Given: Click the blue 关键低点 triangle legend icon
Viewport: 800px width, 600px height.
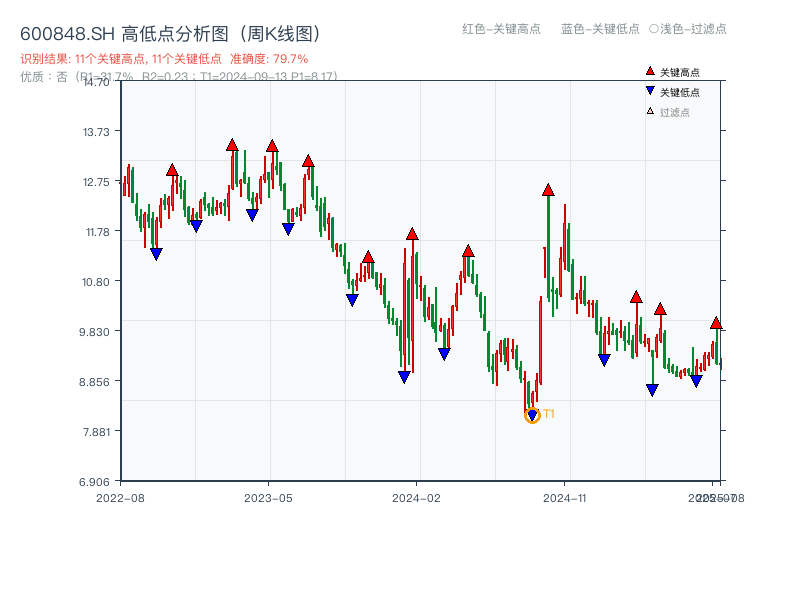Looking at the screenshot, I should pyautogui.click(x=649, y=91).
